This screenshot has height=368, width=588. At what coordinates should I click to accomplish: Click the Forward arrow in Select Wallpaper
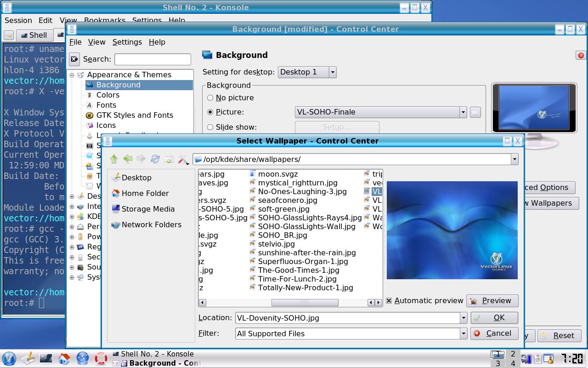[141, 159]
